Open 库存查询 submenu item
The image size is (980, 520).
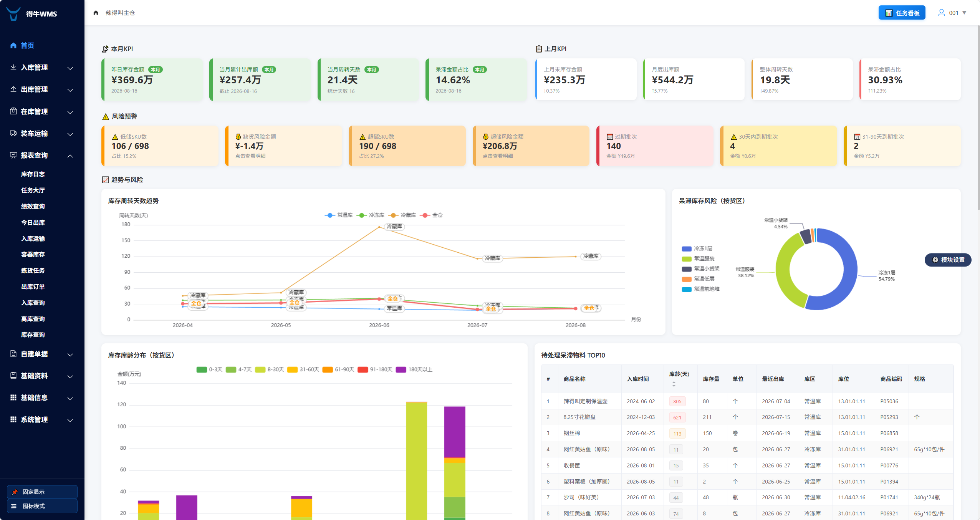(x=33, y=335)
